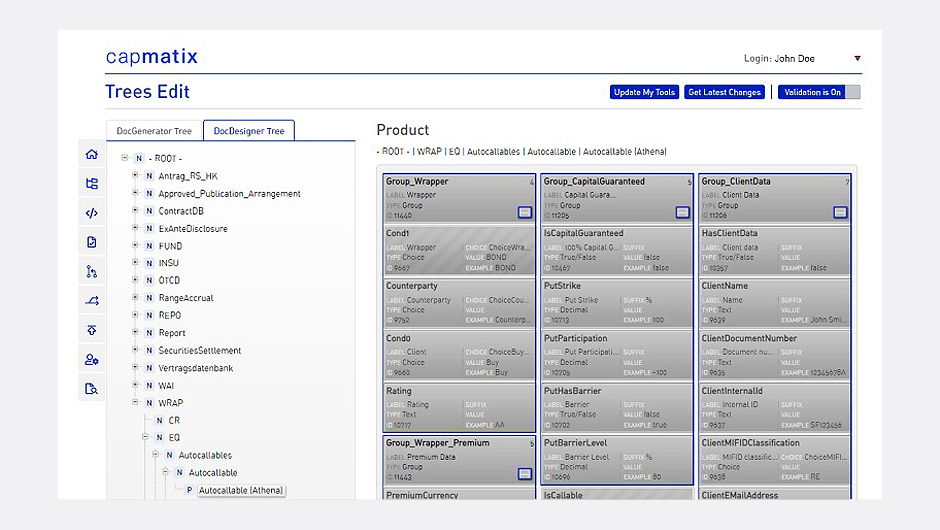
Task: Click the Group_Wrapper_Premium collapse icon
Action: point(525,474)
